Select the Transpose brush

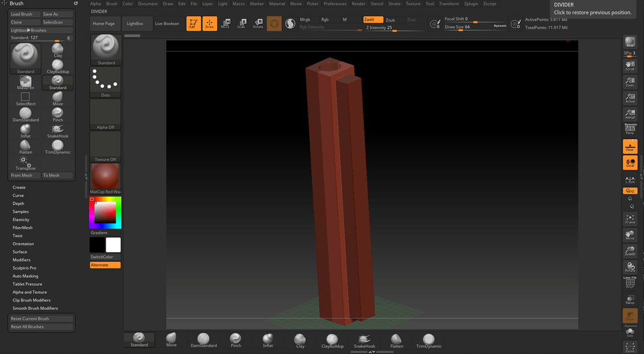pyautogui.click(x=25, y=163)
